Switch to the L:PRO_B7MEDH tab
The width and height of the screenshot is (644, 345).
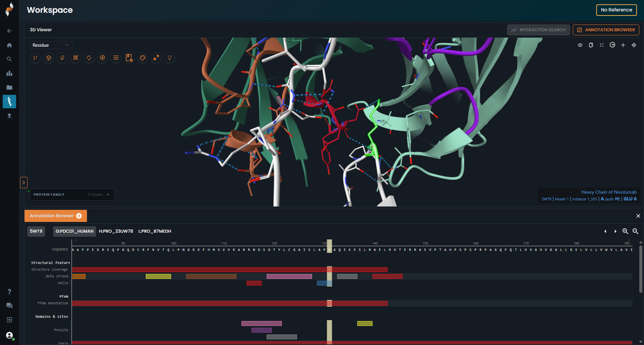155,231
